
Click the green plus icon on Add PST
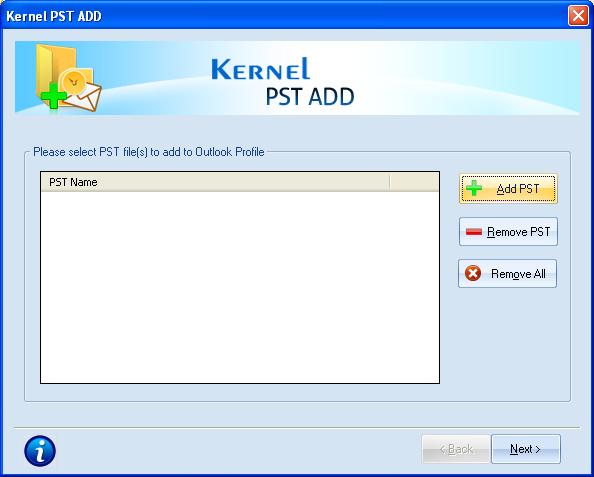(x=474, y=188)
